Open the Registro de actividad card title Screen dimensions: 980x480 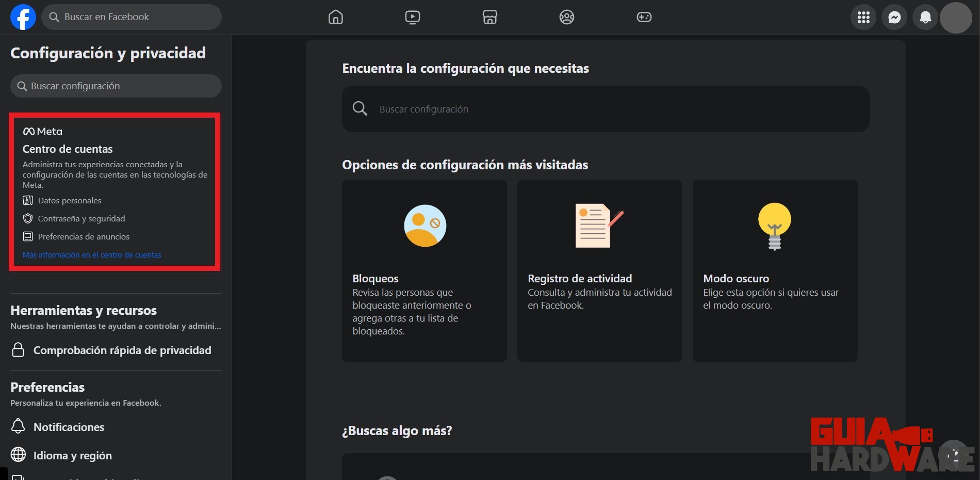point(580,279)
